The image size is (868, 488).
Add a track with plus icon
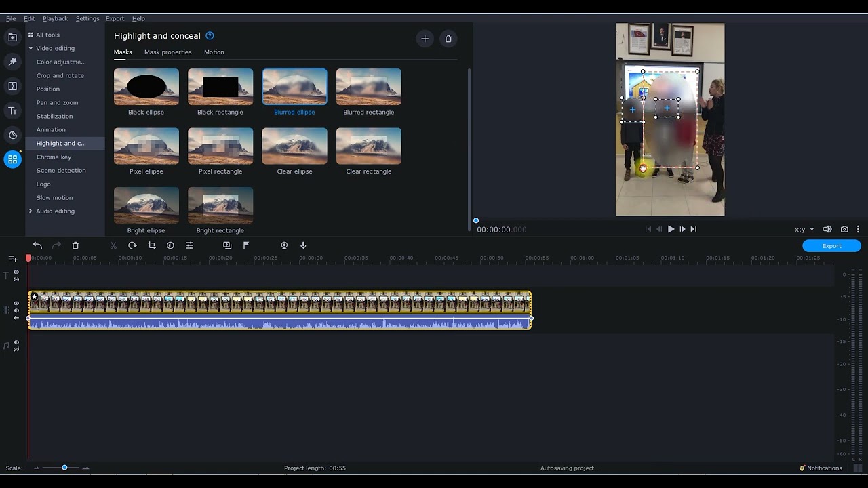coord(12,258)
